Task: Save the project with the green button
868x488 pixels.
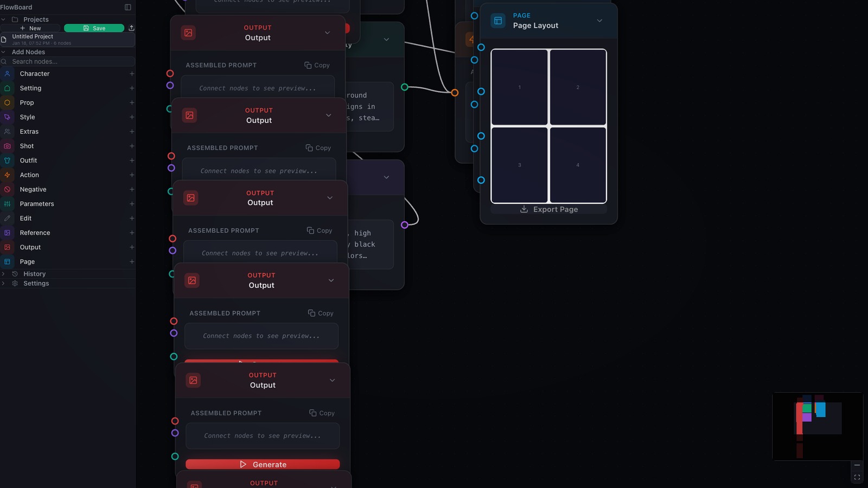Action: tap(94, 28)
